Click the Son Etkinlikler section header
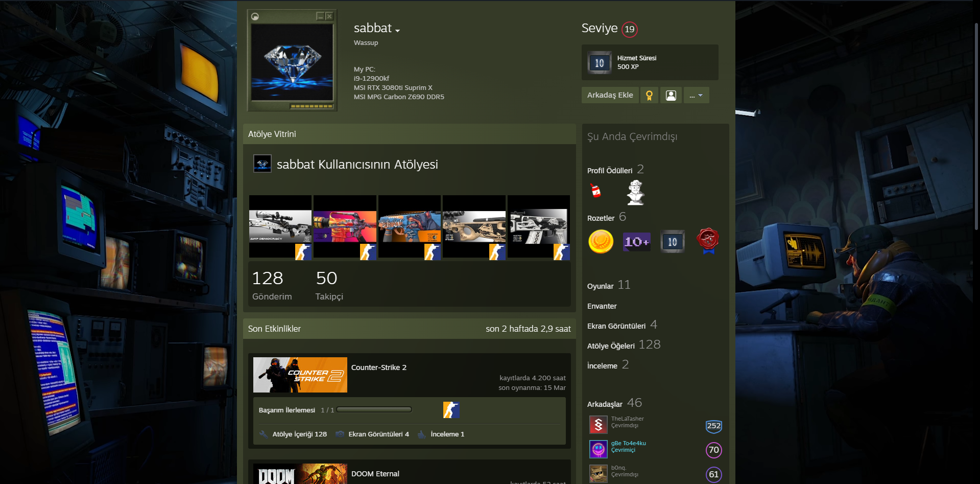Viewport: 980px width, 484px height. coord(410,329)
